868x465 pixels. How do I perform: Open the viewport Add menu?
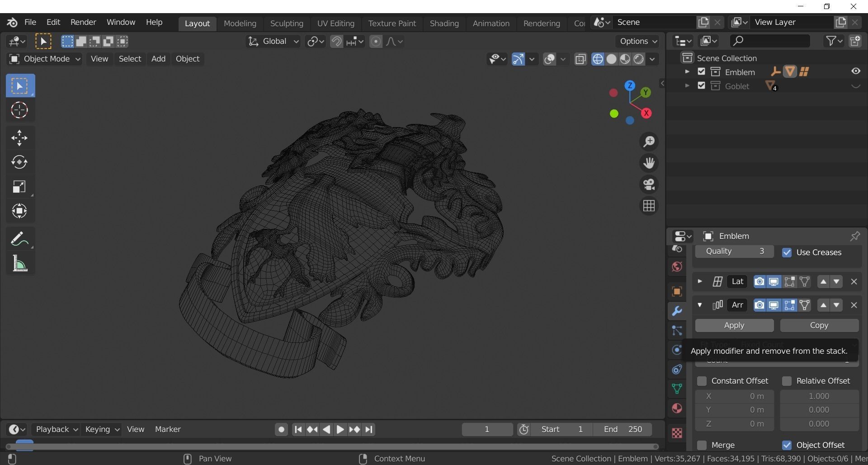158,59
